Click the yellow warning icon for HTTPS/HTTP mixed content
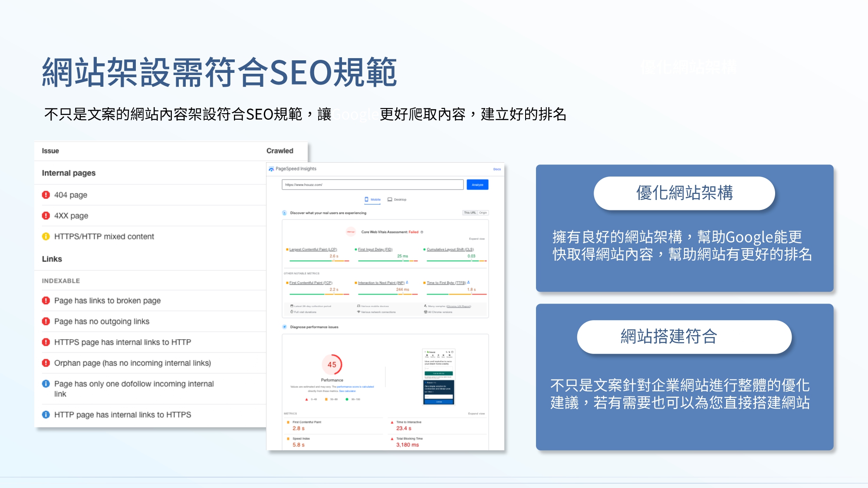This screenshot has width=868, height=488. click(x=46, y=236)
